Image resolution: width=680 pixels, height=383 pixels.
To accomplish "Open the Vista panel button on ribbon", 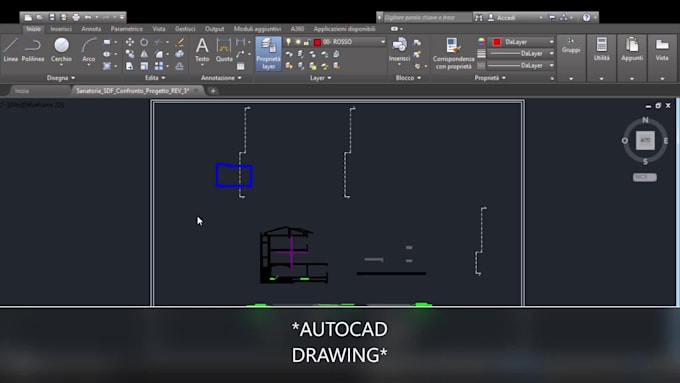I will point(662,58).
